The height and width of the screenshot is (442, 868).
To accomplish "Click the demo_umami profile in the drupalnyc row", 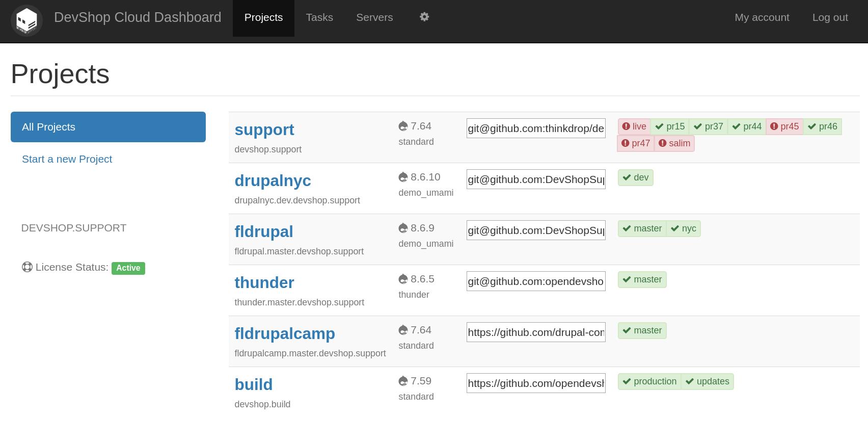I will point(426,193).
